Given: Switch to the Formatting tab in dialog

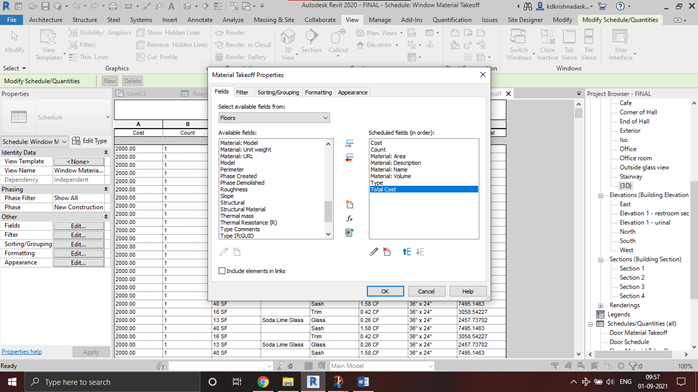Looking at the screenshot, I should click(318, 93).
